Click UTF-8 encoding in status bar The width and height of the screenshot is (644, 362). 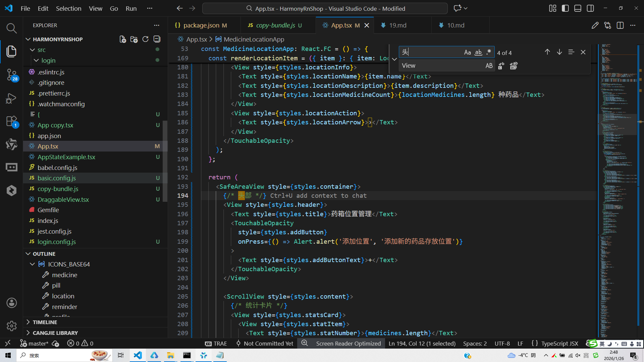click(x=502, y=343)
